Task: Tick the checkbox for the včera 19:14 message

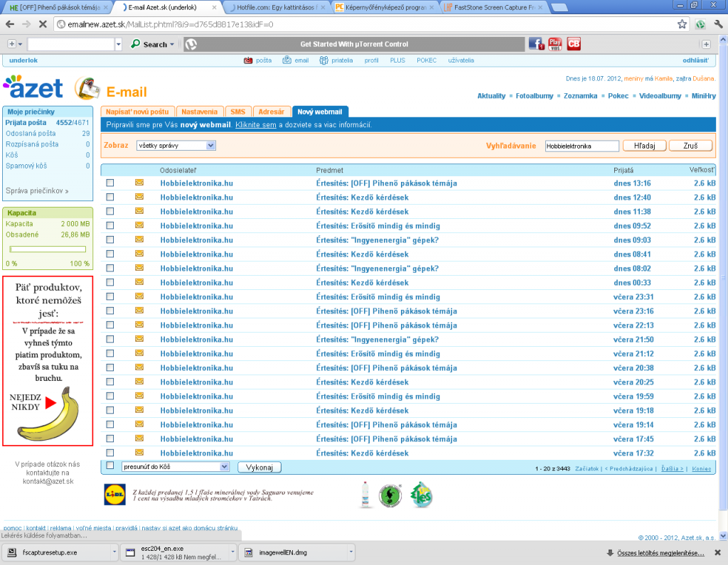Action: 110,424
